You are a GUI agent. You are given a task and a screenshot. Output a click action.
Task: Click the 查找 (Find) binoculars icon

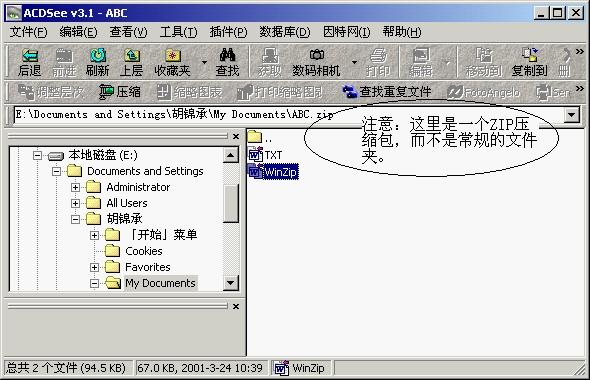227,62
